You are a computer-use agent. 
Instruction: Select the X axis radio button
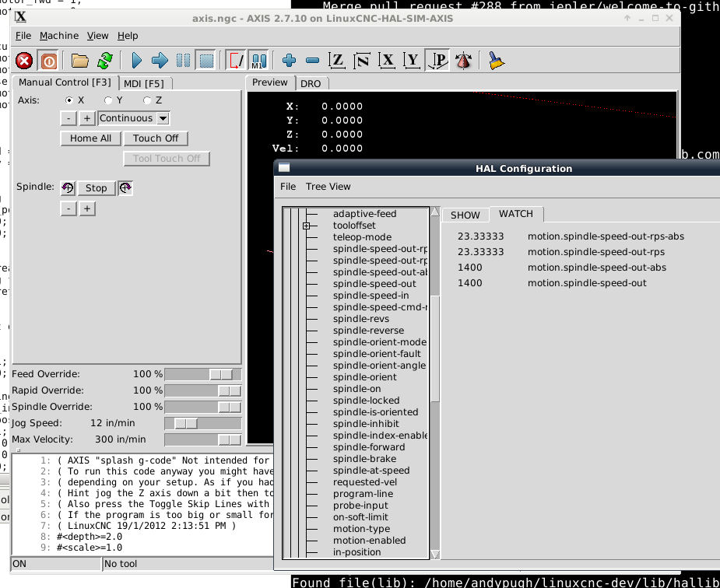(x=69, y=100)
